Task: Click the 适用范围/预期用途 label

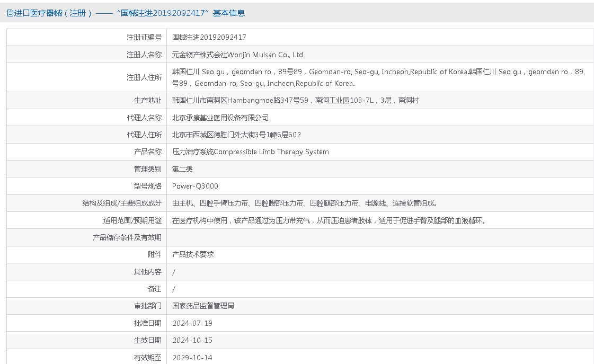Action: [132, 220]
